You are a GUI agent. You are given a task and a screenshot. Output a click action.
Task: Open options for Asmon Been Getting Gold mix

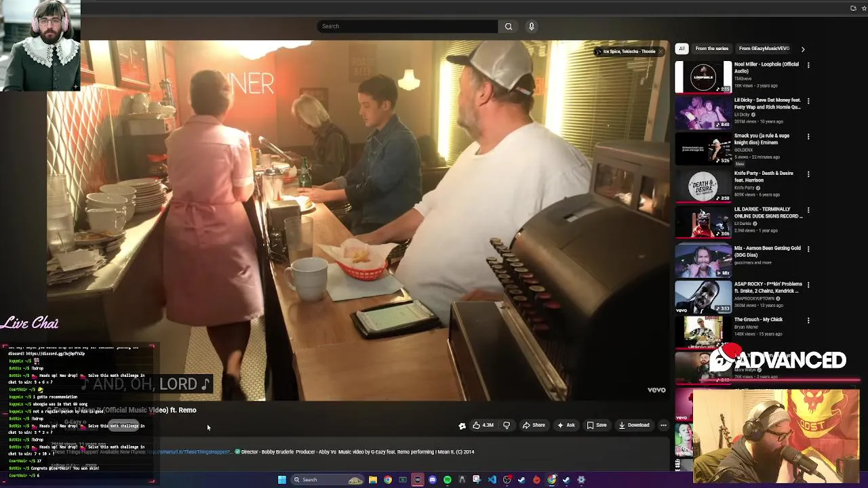[x=808, y=249]
